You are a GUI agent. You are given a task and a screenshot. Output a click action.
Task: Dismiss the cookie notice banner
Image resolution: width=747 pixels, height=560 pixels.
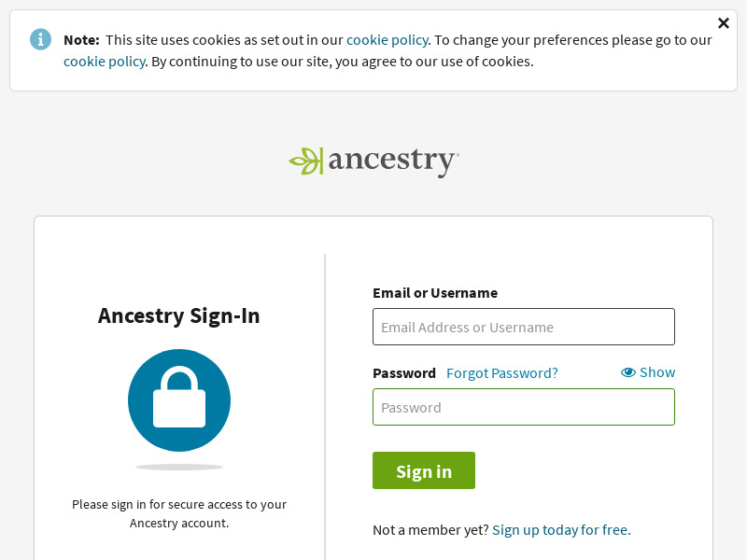pyautogui.click(x=724, y=22)
